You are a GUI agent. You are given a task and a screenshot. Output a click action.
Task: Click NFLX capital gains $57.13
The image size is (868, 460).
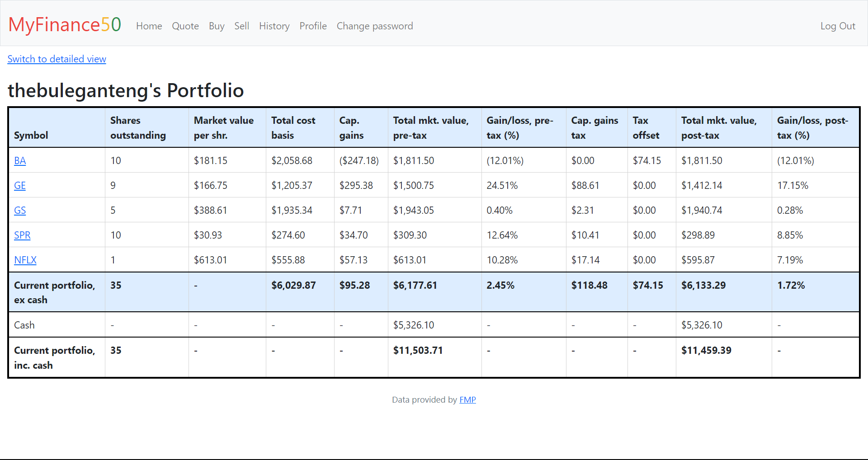click(x=354, y=260)
